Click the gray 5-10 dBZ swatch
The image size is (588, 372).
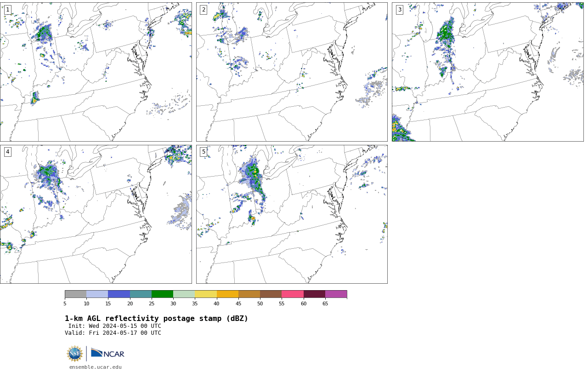pos(75,294)
